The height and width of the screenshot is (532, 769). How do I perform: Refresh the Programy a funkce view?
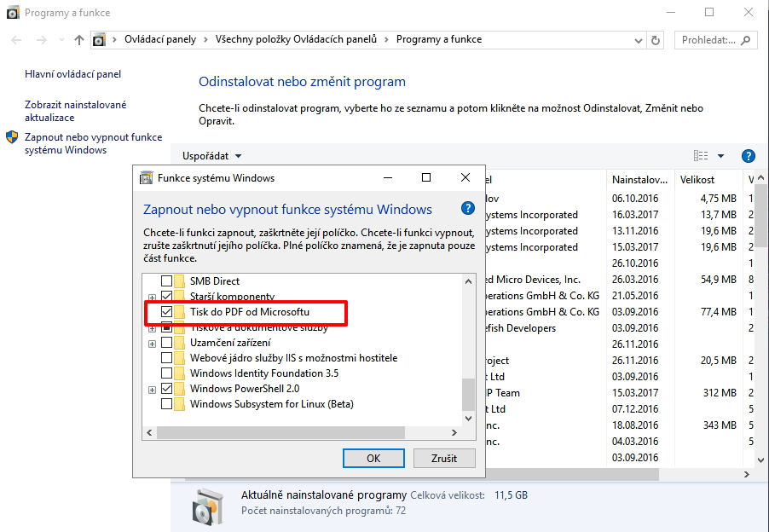tap(656, 40)
